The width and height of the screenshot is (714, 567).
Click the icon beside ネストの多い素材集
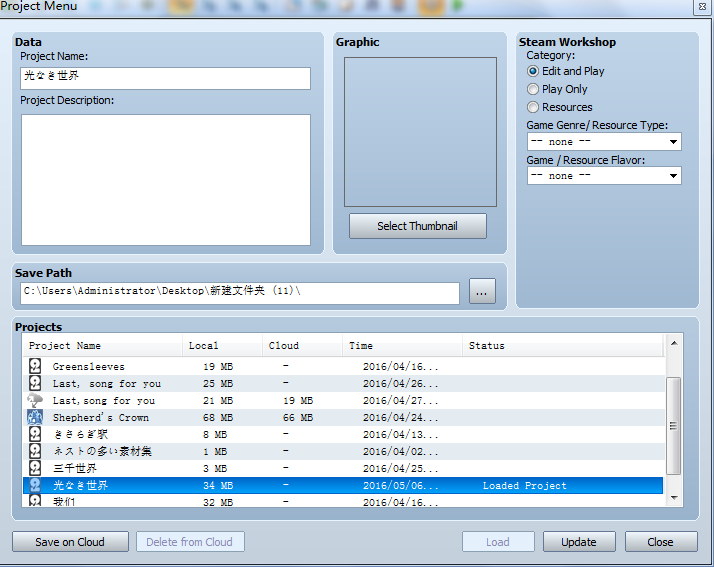point(35,451)
